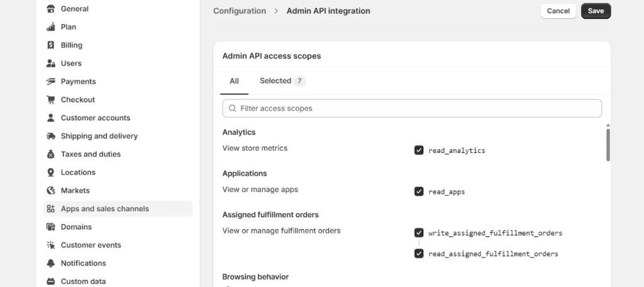Select the All access scopes tab
This screenshot has height=287, width=644.
pos(234,81)
